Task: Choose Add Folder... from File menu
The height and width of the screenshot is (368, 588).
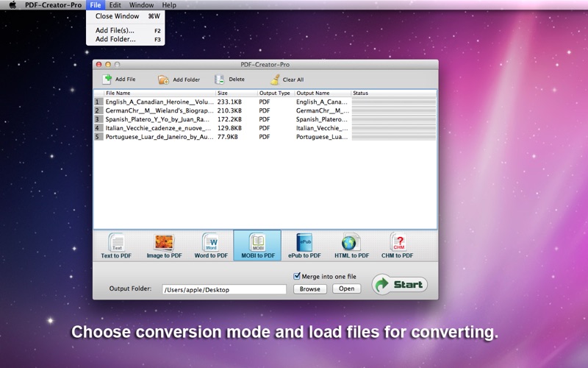Action: [125, 39]
